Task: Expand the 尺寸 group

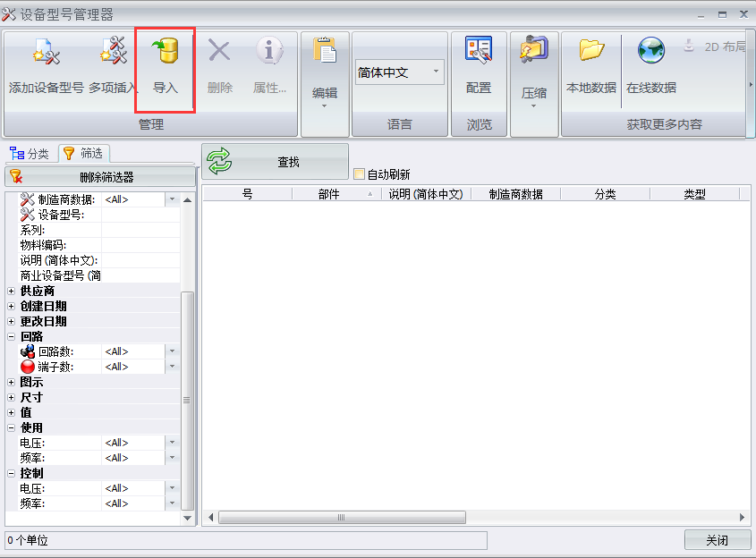Action: (x=12, y=398)
